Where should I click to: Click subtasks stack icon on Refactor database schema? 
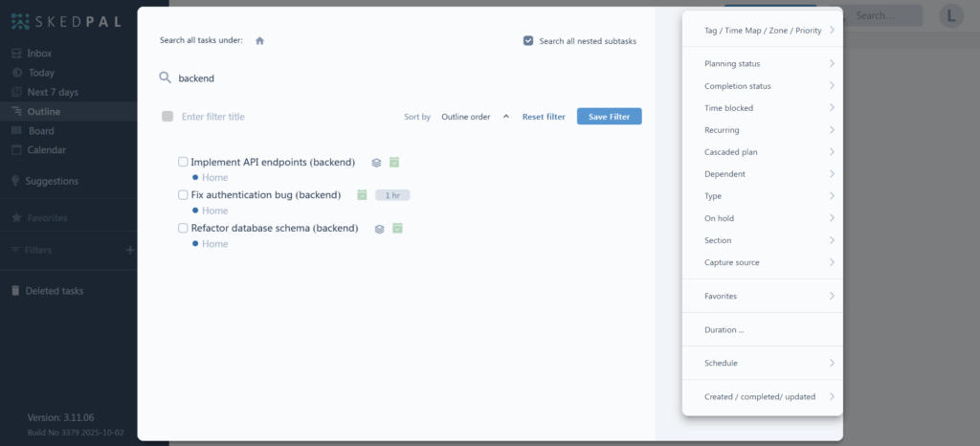click(380, 229)
